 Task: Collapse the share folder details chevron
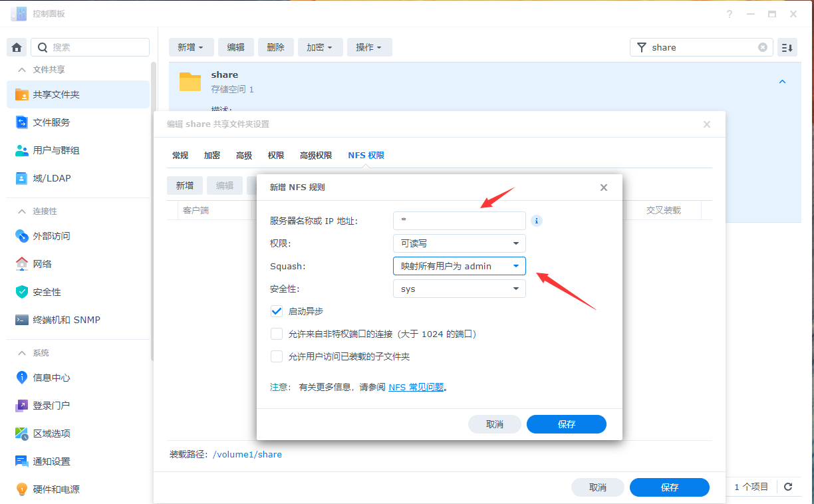pyautogui.click(x=782, y=82)
